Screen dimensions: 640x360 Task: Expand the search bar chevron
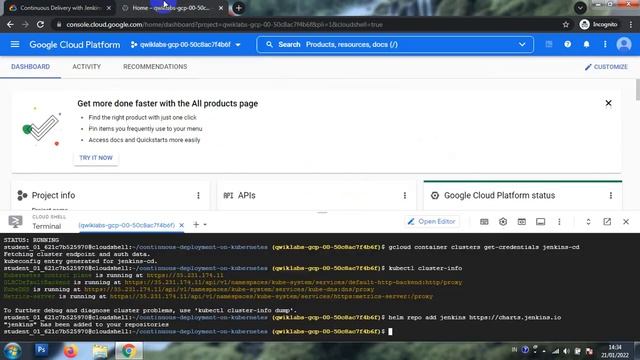pyautogui.click(x=522, y=44)
